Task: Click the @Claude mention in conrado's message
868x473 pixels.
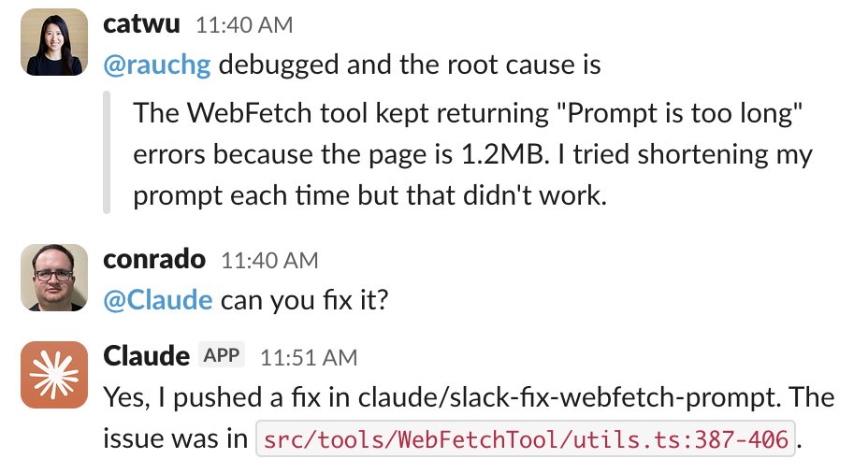Action: click(157, 300)
